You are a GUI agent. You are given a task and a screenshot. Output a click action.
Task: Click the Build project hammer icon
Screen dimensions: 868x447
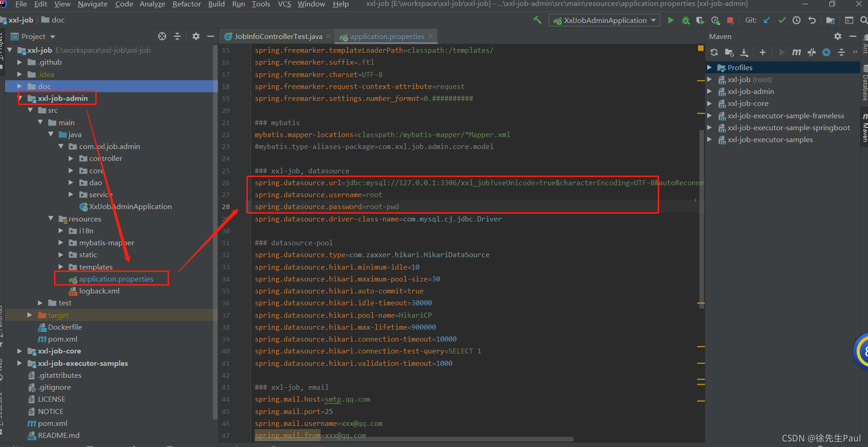click(537, 20)
